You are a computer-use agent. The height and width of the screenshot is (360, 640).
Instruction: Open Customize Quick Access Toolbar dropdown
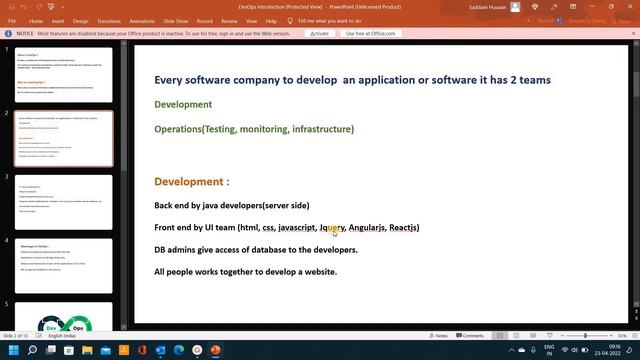(x=62, y=7)
